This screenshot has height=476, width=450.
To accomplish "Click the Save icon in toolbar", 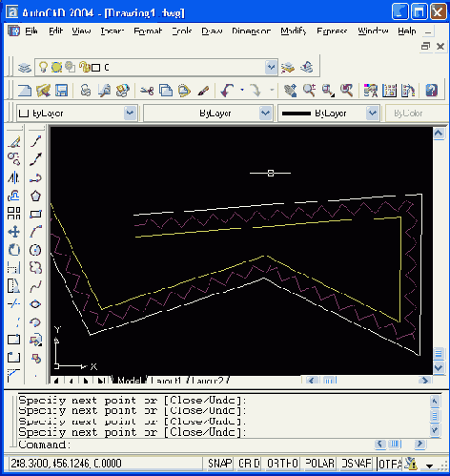I will tap(61, 91).
